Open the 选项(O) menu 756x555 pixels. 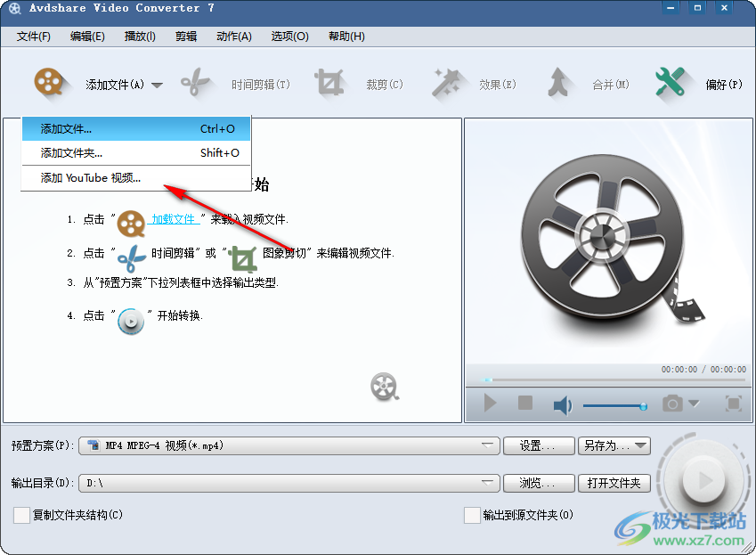pyautogui.click(x=289, y=37)
